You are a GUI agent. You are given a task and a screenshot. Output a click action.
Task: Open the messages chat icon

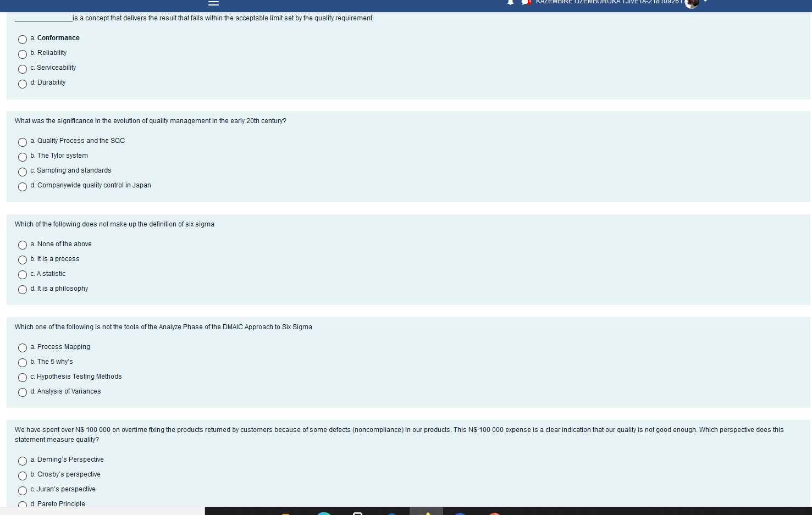pyautogui.click(x=526, y=2)
